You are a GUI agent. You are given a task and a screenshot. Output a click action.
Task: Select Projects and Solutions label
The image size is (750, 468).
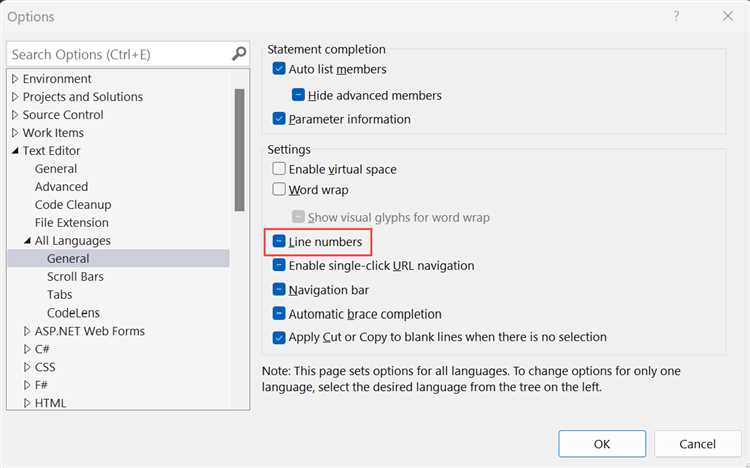tap(83, 97)
